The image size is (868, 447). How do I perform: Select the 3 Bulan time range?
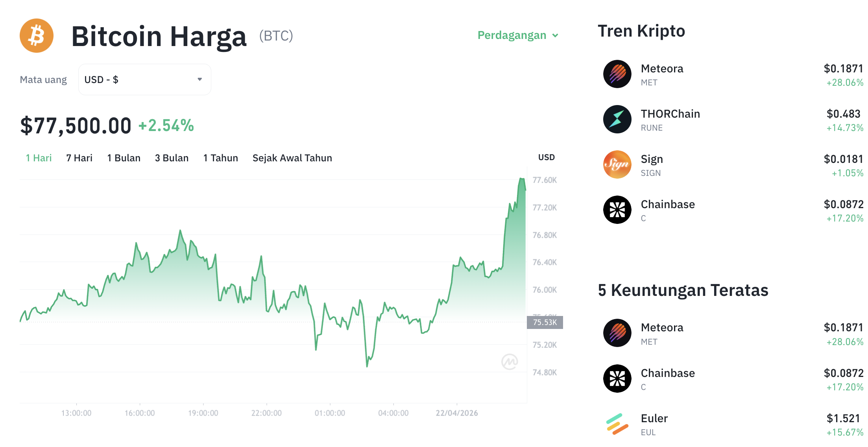[x=172, y=158]
